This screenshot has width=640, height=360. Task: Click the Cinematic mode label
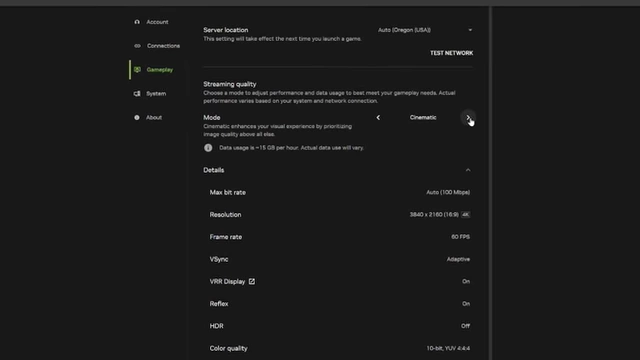[x=423, y=118]
